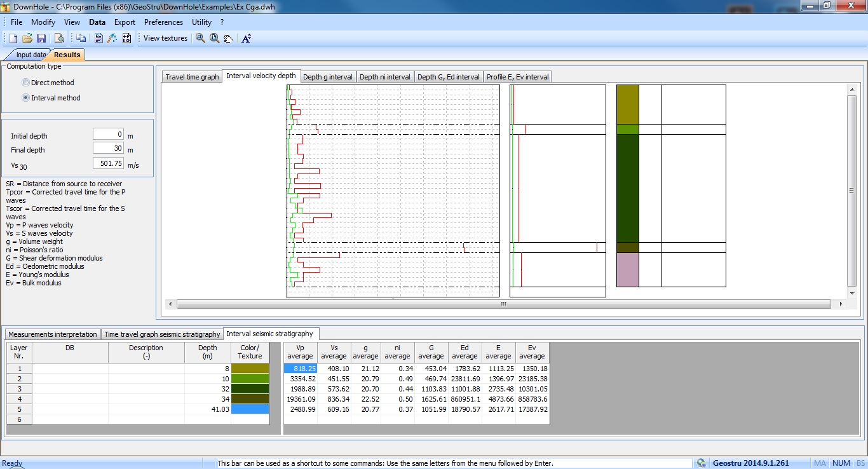Click the Description cell of layer 1

tap(146, 369)
